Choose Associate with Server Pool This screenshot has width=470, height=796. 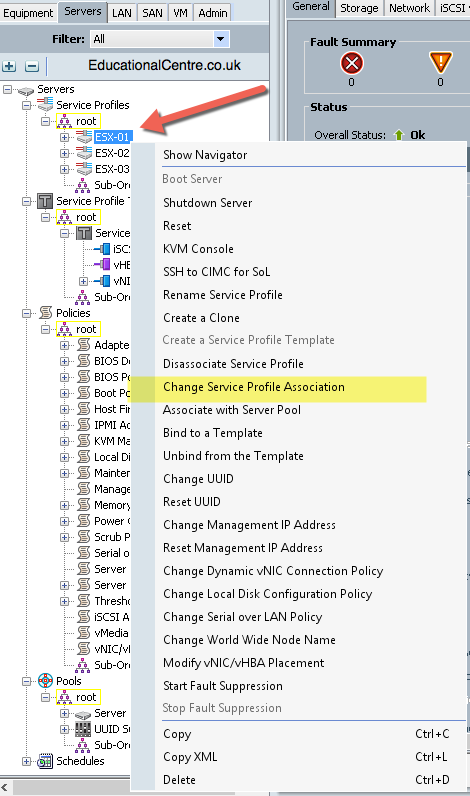pyautogui.click(x=232, y=410)
